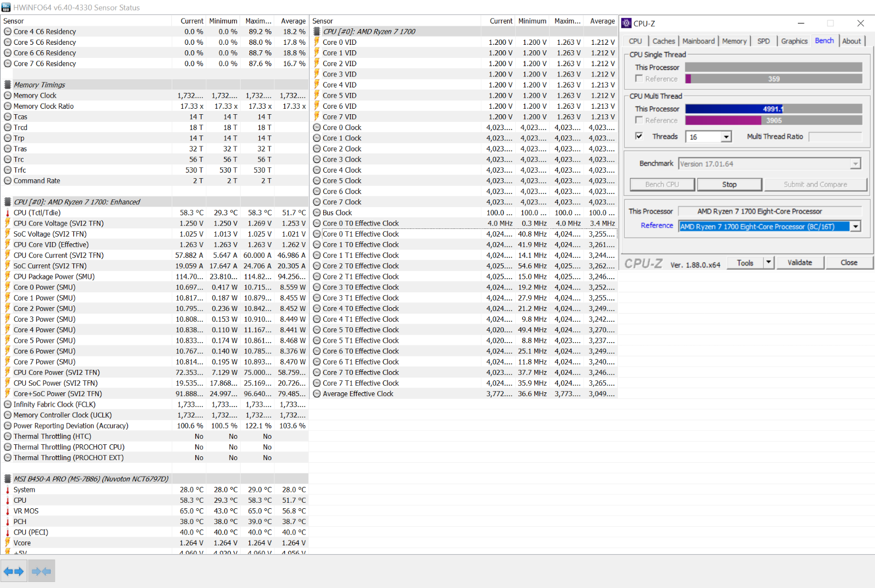Select the Power Reporting Deviation (Accuracy) row
The height and width of the screenshot is (588, 875).
[155, 426]
